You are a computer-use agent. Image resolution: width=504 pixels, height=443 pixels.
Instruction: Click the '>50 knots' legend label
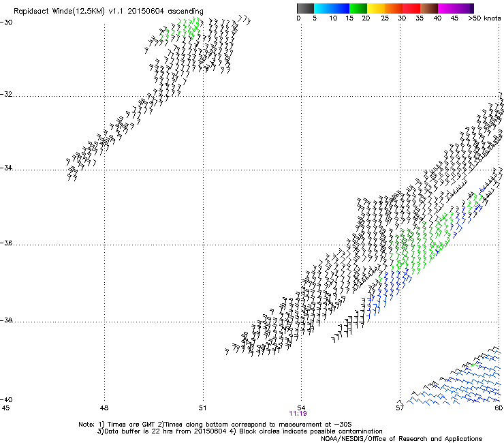click(484, 18)
